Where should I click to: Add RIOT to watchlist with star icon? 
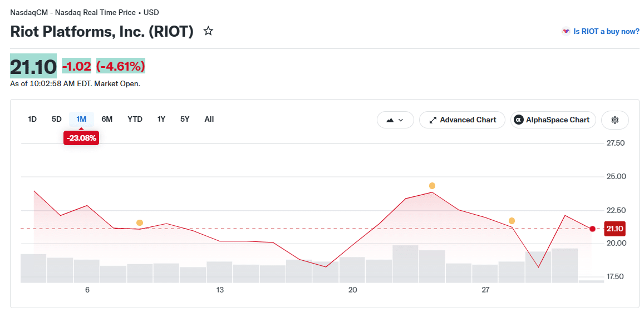[x=208, y=31]
